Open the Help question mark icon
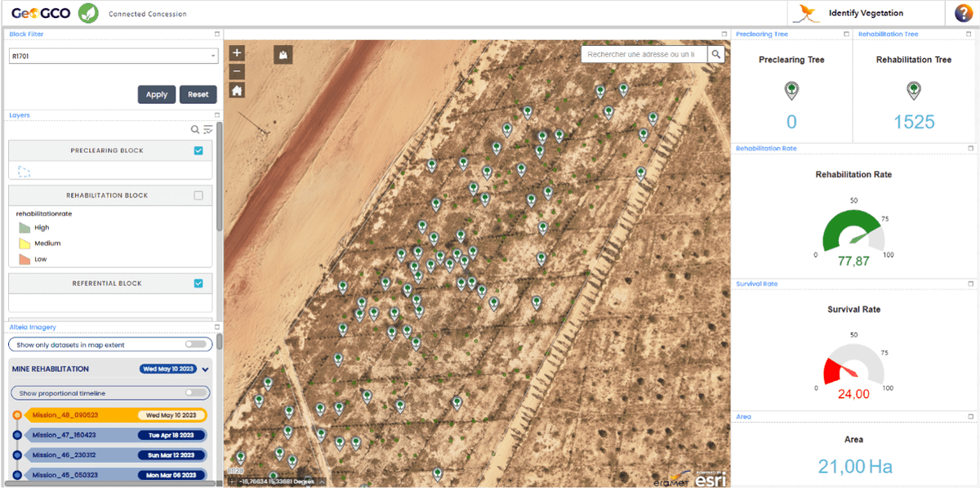The image size is (980, 488). coord(963,13)
